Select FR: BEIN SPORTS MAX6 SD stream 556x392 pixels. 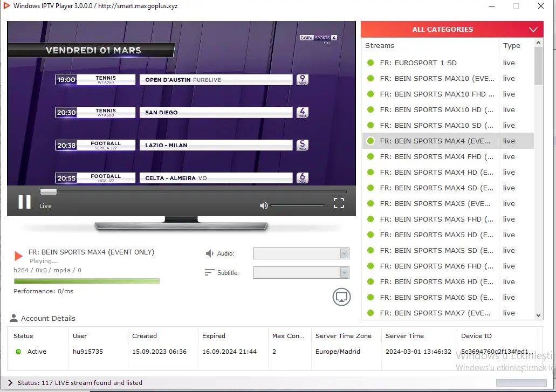pyautogui.click(x=448, y=297)
